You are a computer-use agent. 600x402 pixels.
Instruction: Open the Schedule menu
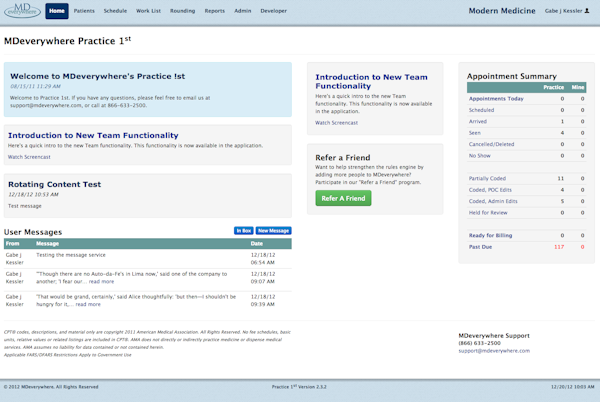tap(115, 11)
